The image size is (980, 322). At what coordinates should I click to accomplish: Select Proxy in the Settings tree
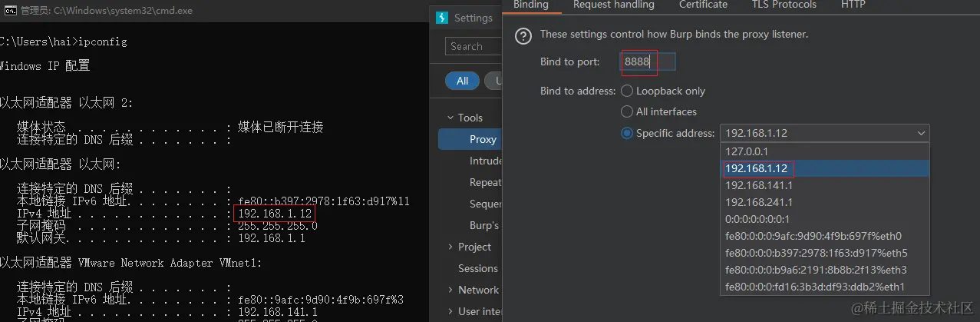click(x=470, y=139)
